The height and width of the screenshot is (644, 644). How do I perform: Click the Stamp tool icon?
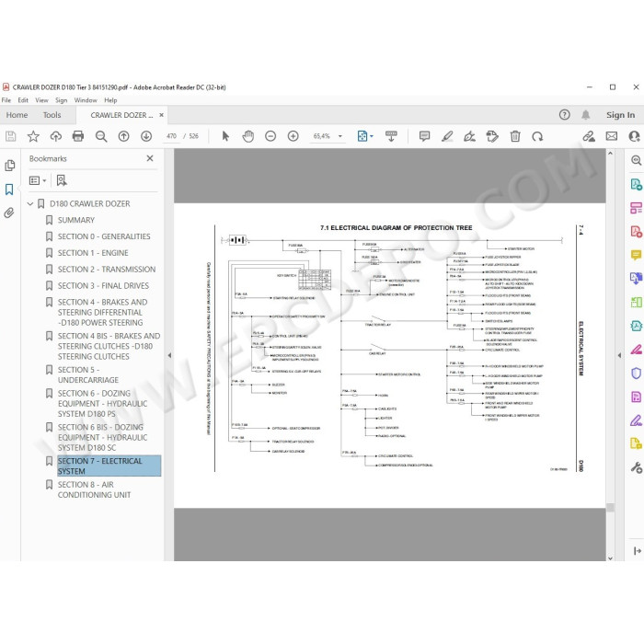tap(492, 136)
